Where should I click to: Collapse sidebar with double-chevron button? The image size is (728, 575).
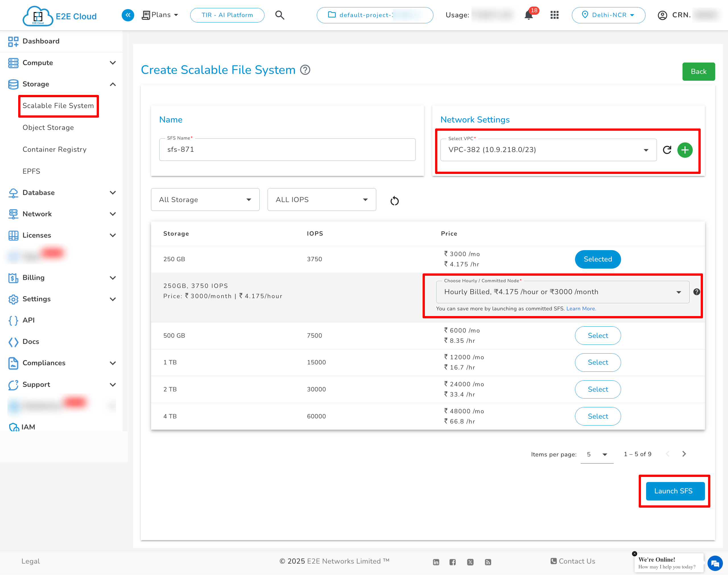128,15
